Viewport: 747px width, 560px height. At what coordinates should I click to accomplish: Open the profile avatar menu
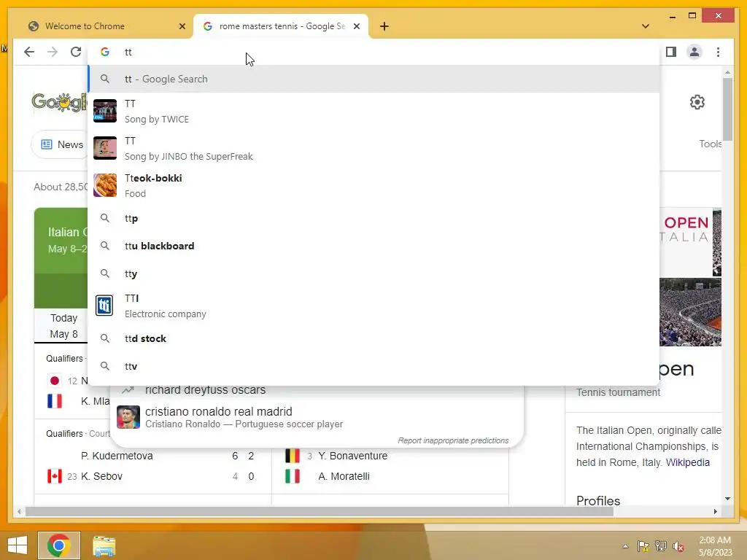694,52
